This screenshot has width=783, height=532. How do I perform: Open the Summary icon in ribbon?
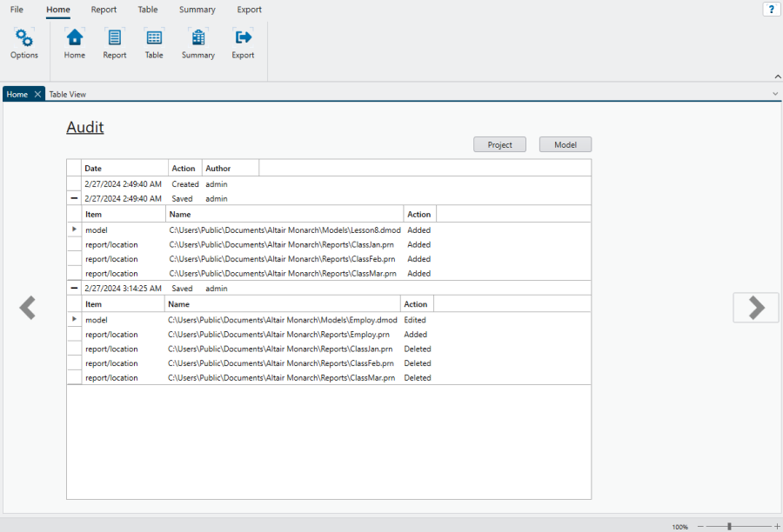coord(198,37)
